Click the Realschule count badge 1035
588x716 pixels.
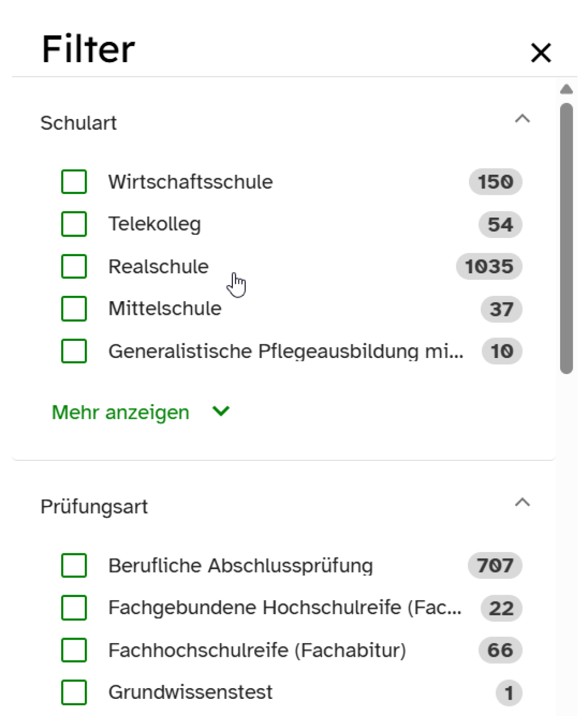tap(489, 266)
